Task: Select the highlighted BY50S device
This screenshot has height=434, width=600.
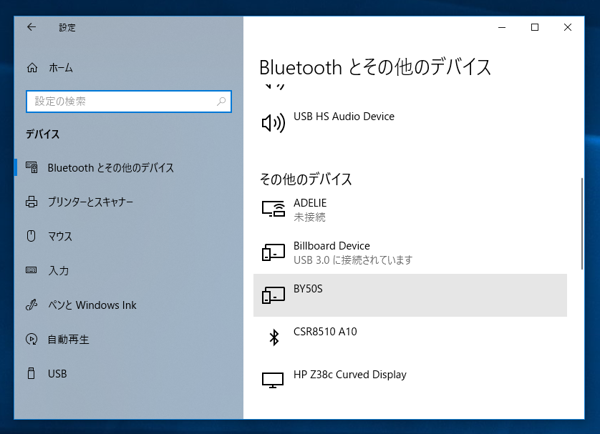Action: pos(410,295)
